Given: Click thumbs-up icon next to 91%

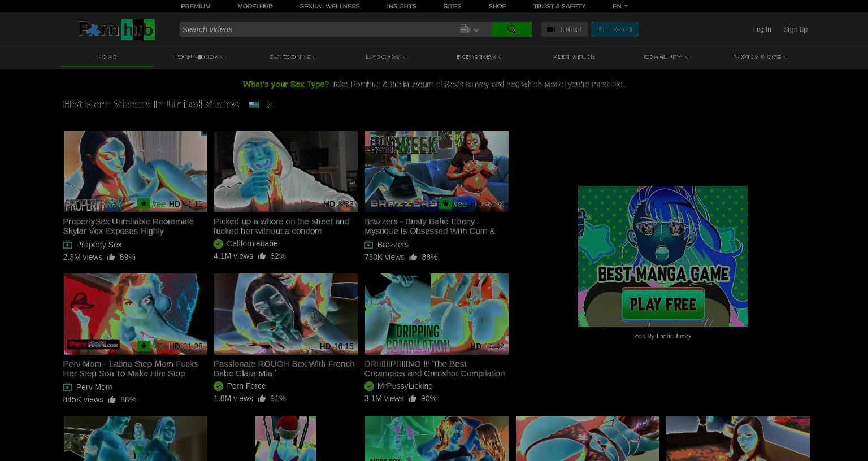Looking at the screenshot, I should tap(262, 398).
